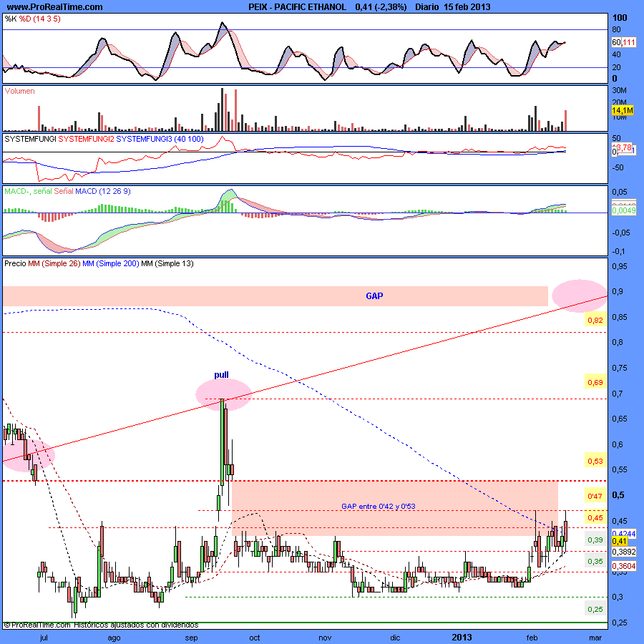Click the yellow 0,69 price level tag
Image resolution: width=644 pixels, height=644 pixels.
click(595, 384)
